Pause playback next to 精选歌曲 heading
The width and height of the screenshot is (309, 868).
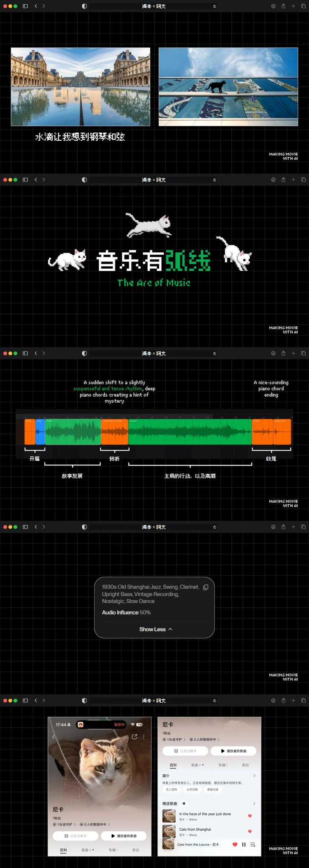coord(184,803)
